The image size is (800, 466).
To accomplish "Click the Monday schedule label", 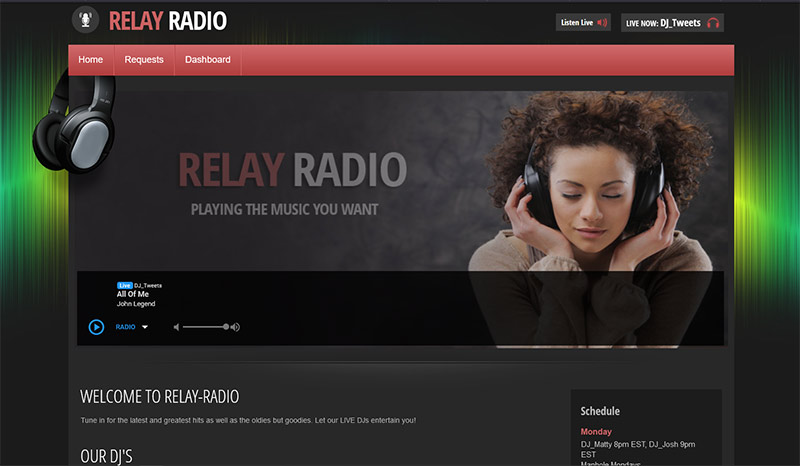I will point(596,431).
